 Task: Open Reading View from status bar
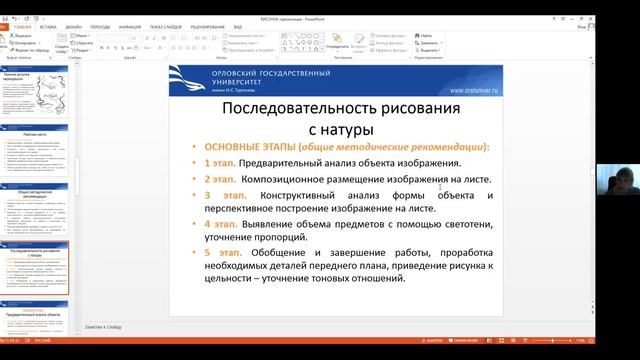click(513, 340)
